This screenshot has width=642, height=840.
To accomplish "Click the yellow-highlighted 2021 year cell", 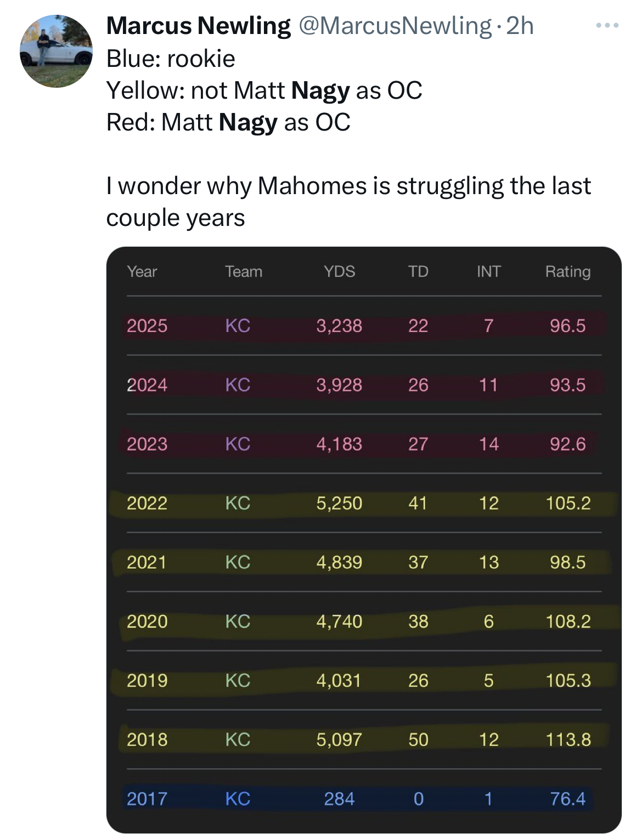I will coord(147,562).
